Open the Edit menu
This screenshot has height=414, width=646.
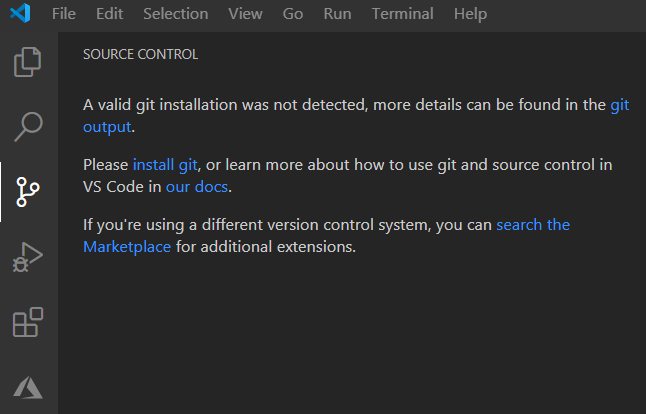coord(110,14)
